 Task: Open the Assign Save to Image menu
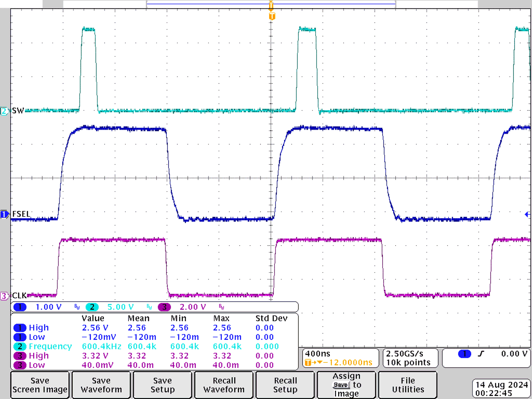pos(346,385)
